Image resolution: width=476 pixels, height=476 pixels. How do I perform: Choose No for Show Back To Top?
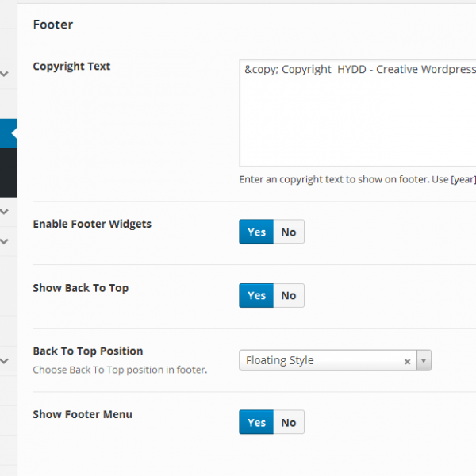(289, 295)
